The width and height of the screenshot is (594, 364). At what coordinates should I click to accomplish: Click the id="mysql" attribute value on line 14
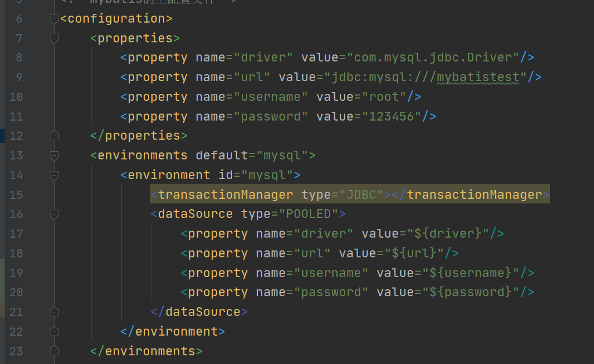(x=267, y=175)
